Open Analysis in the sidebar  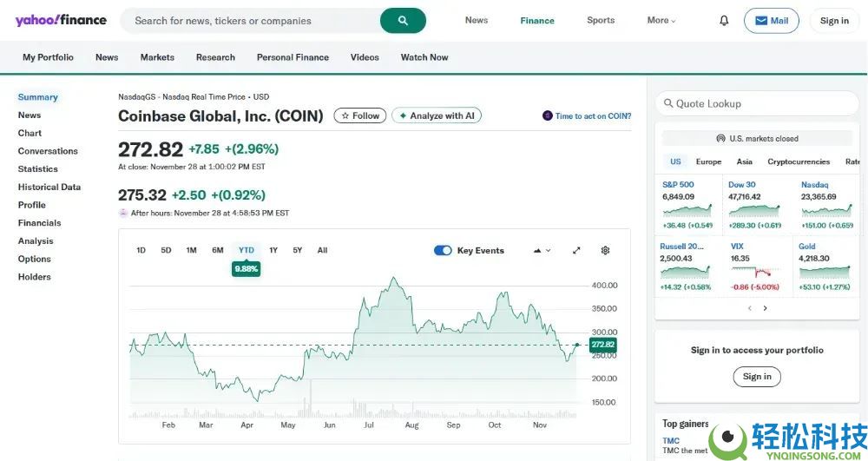(x=36, y=240)
